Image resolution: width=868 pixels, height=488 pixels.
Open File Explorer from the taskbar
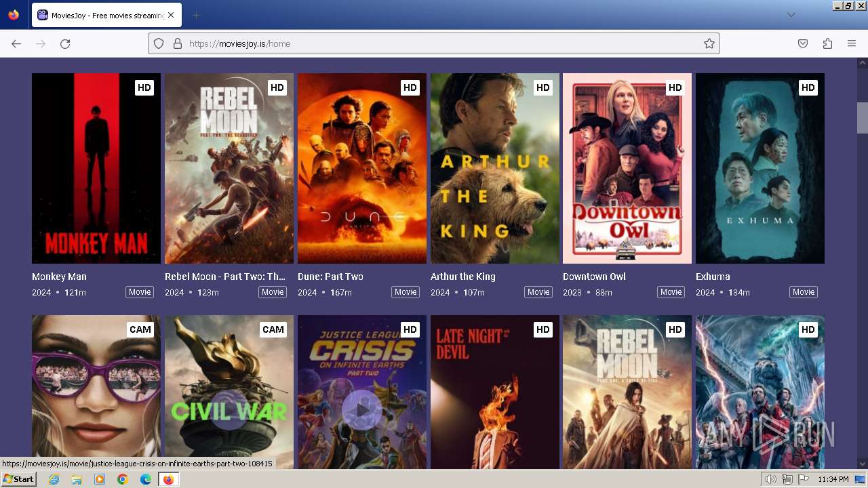77,479
